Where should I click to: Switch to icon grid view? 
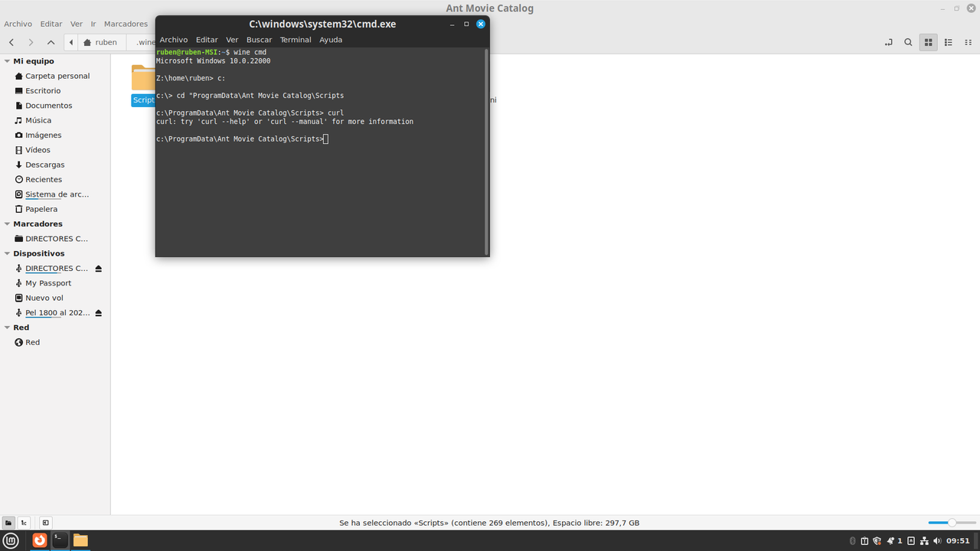tap(928, 42)
